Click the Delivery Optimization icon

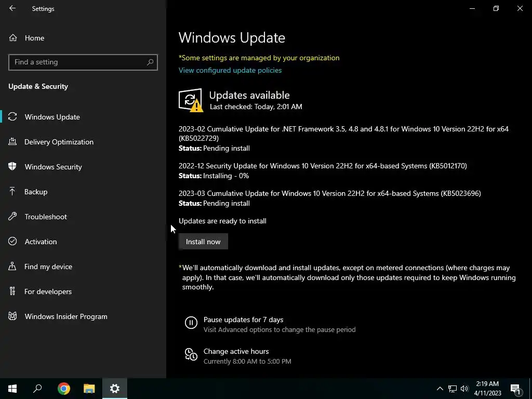12,142
